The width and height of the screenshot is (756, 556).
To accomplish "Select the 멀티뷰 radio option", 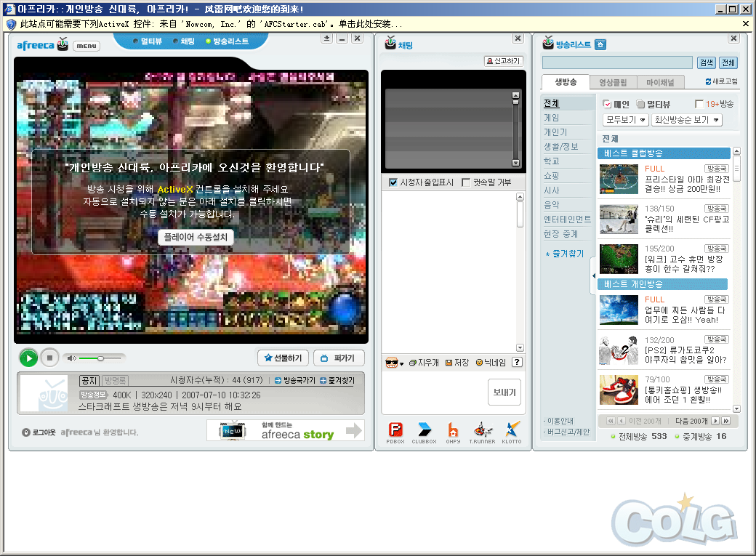I will (640, 104).
